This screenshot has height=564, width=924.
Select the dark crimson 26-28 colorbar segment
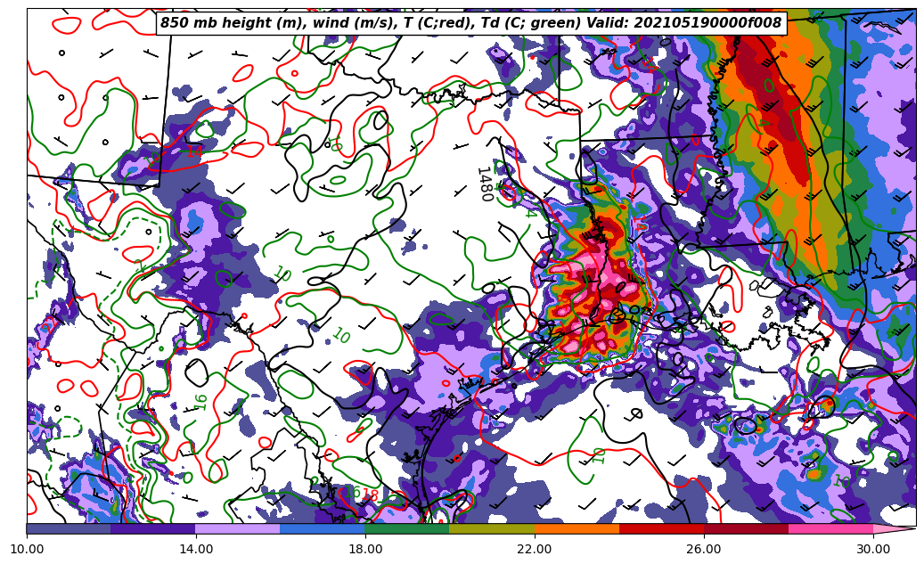click(x=746, y=528)
